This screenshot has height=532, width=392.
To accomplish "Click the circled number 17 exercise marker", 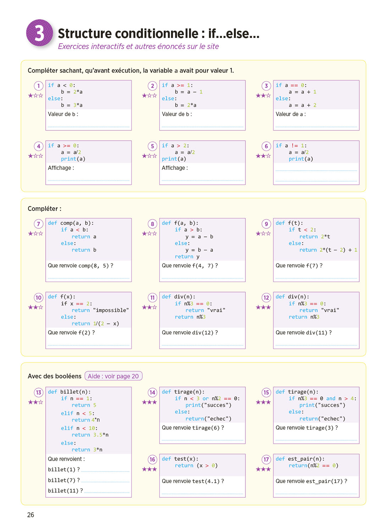I will [x=266, y=460].
